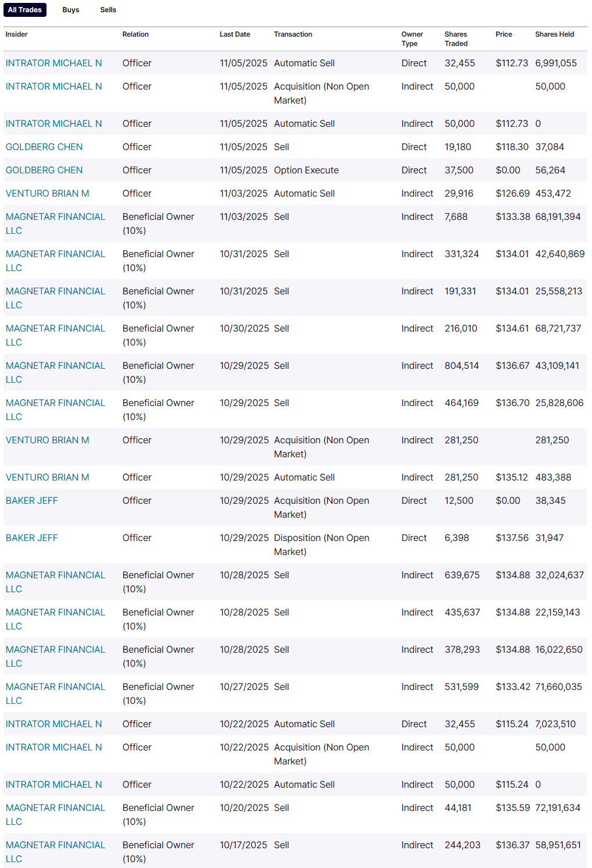Open GOLDBERG CHEN link in Option Execute row

44,170
